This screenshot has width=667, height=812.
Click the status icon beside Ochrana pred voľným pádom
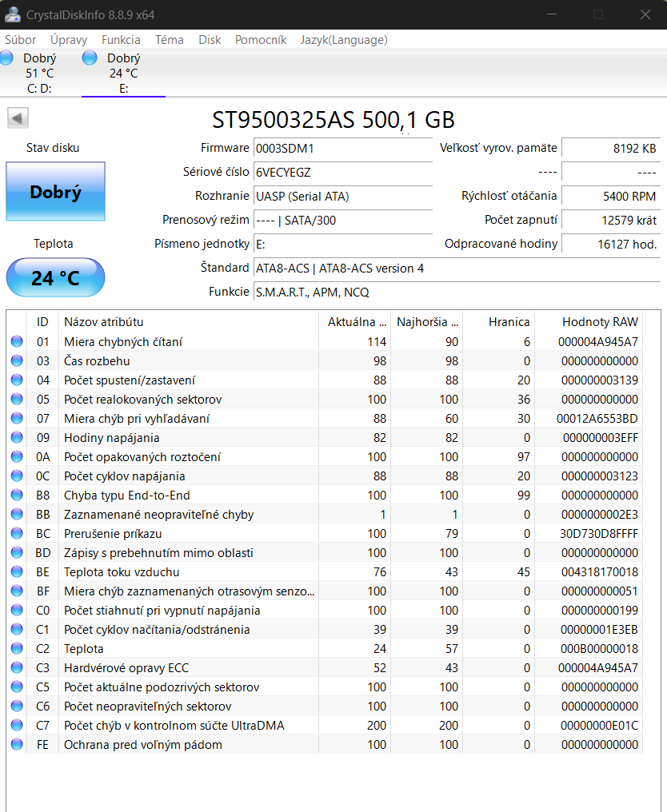coord(19,744)
